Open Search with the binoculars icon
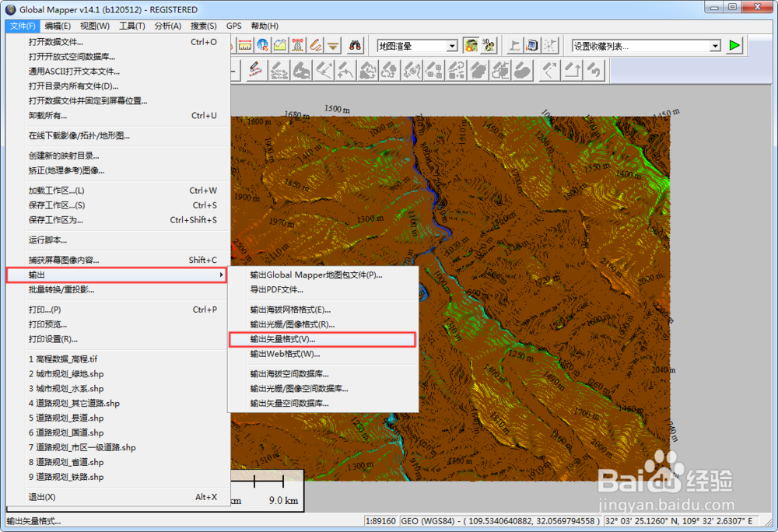Image resolution: width=778 pixels, height=532 pixels. 355,46
